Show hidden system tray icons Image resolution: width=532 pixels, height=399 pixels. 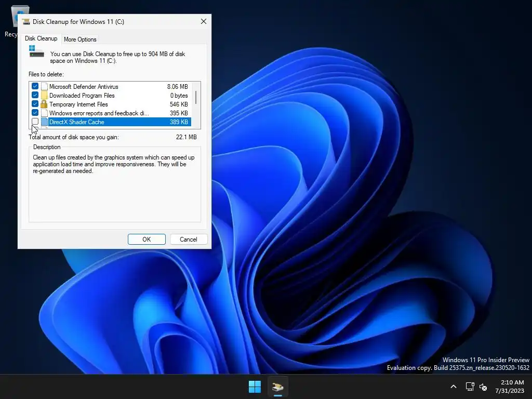pos(453,387)
